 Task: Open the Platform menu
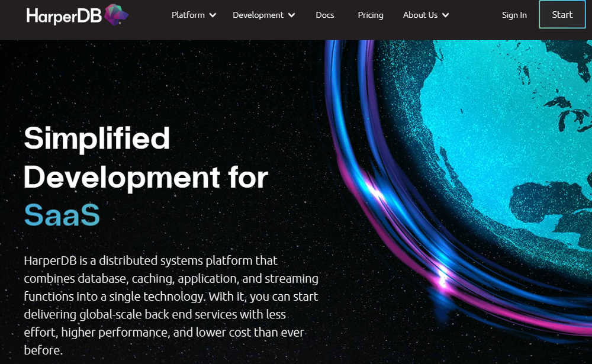point(188,15)
